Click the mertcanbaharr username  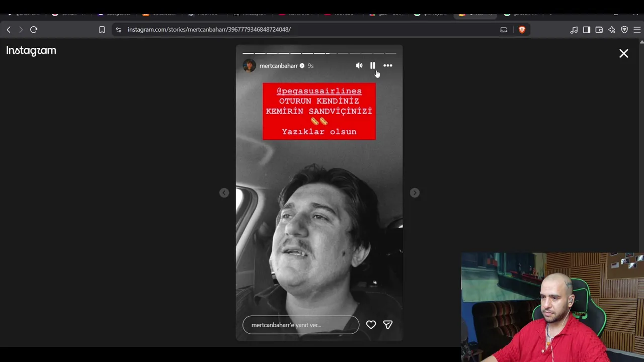point(279,66)
